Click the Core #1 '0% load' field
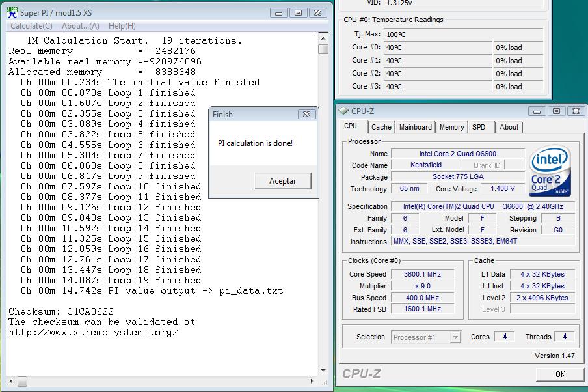This screenshot has height=392, width=588. (518, 61)
